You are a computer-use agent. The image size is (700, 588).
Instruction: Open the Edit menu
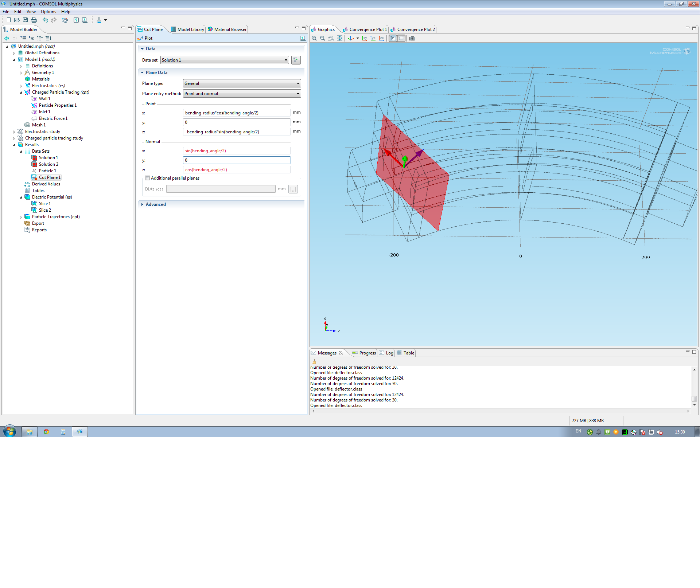coord(18,12)
